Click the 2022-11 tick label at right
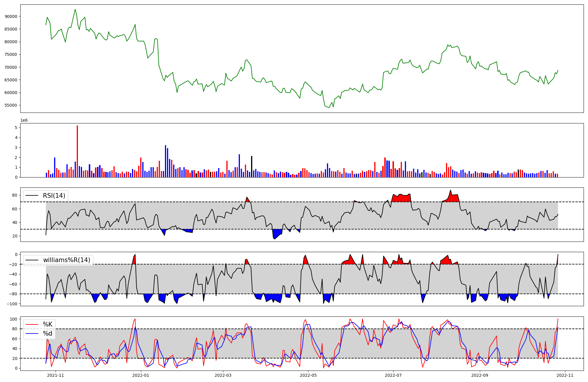Screen dimensions: 588x382 [565, 375]
